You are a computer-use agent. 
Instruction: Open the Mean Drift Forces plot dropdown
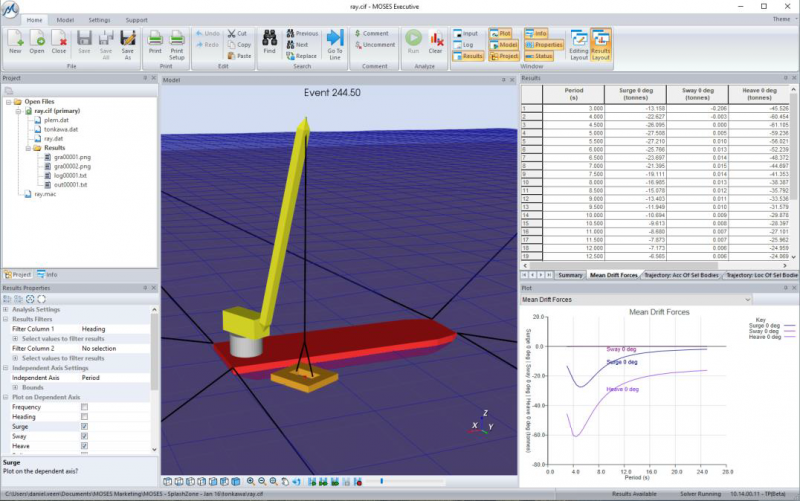747,299
